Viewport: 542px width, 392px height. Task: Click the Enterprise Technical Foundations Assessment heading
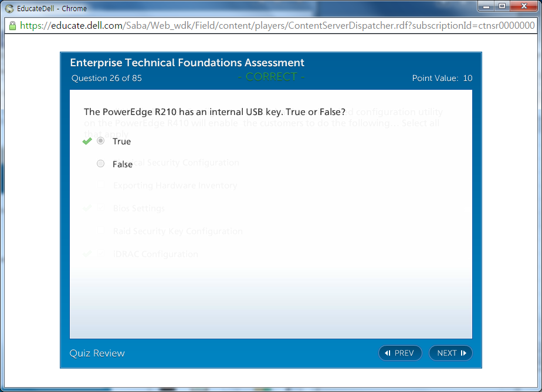[187, 63]
